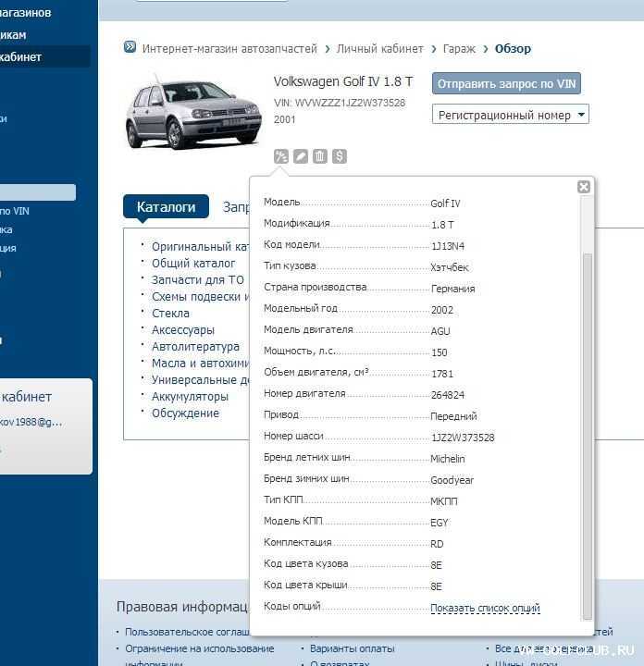Click the edit pencil icon under the car
Viewport: 644px width, 666px height.
point(301,156)
